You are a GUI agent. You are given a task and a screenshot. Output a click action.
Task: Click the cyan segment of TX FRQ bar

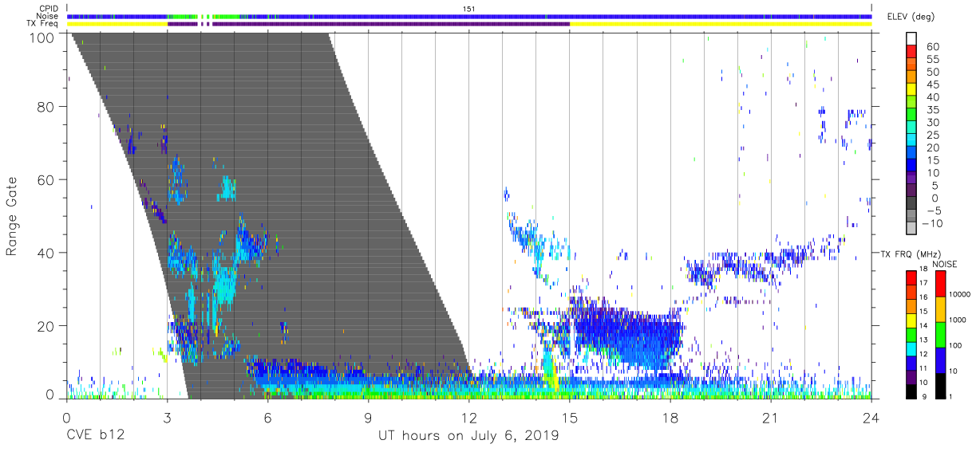pyautogui.click(x=911, y=348)
